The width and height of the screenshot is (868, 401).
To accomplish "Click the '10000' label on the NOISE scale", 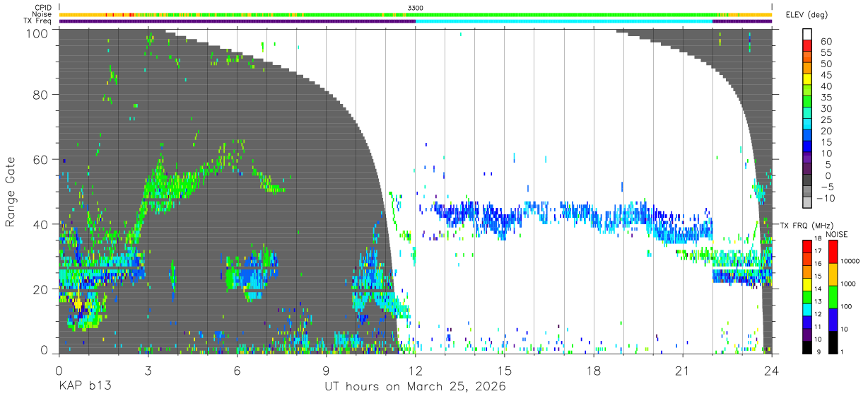I will 850,262.
